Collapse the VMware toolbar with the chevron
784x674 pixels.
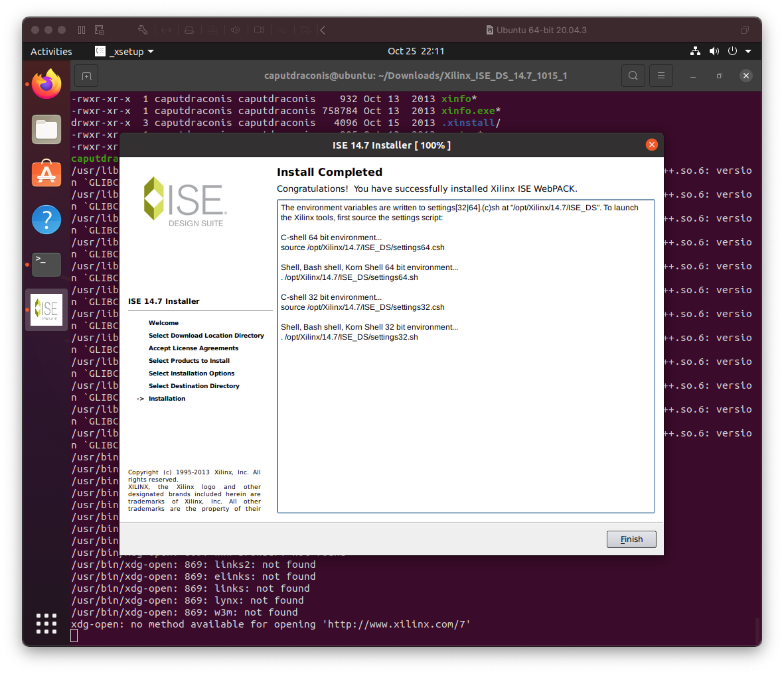coord(323,30)
